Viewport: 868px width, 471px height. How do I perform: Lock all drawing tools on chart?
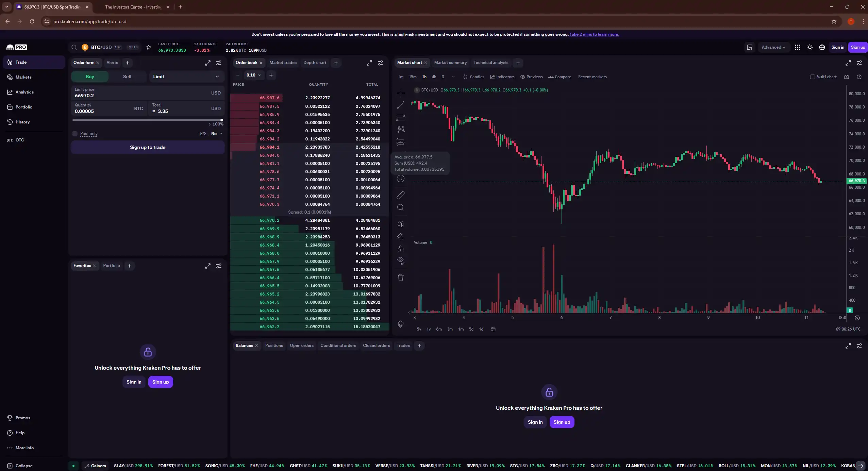[401, 249]
